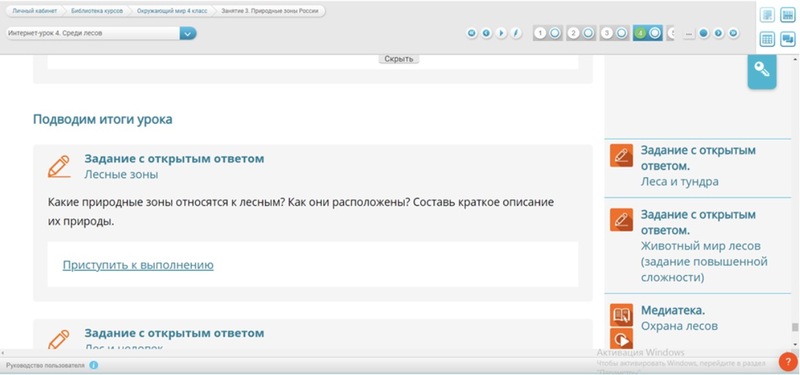The height and width of the screenshot is (375, 800).
Task: Click the 'Интернет-урок 4. Среди лесов' combo box
Action: point(101,34)
